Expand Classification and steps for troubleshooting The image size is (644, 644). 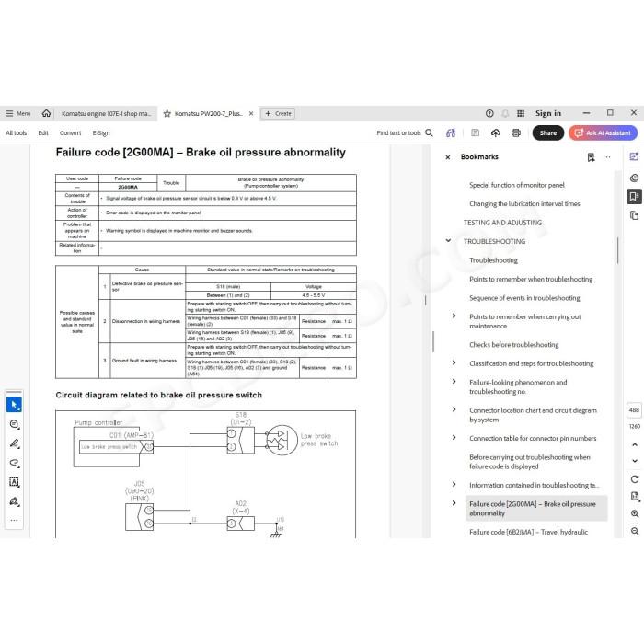click(454, 362)
